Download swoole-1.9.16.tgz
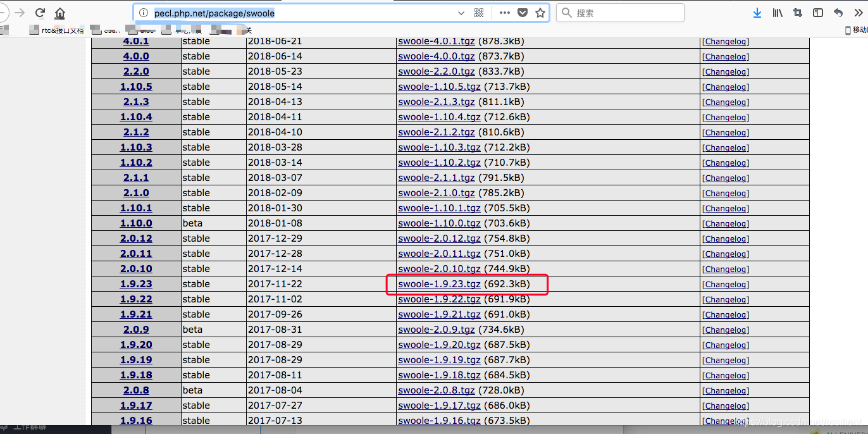The width and height of the screenshot is (868, 434). tap(439, 421)
